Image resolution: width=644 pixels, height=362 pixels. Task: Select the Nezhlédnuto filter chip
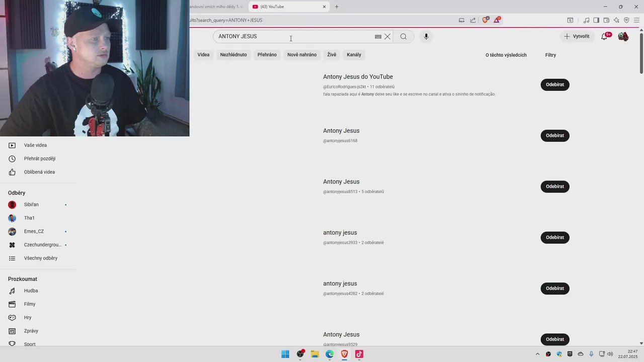(x=233, y=55)
